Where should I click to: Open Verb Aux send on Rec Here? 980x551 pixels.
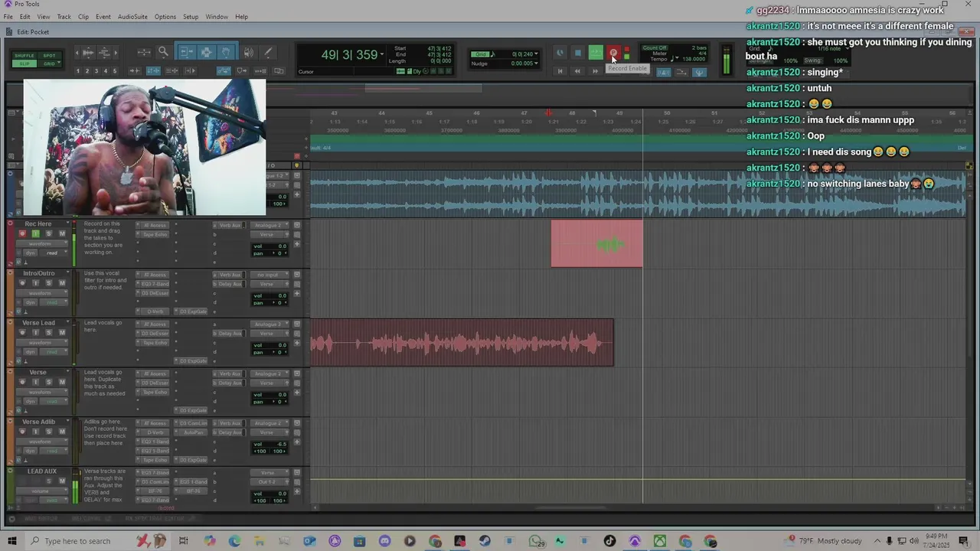pos(230,225)
